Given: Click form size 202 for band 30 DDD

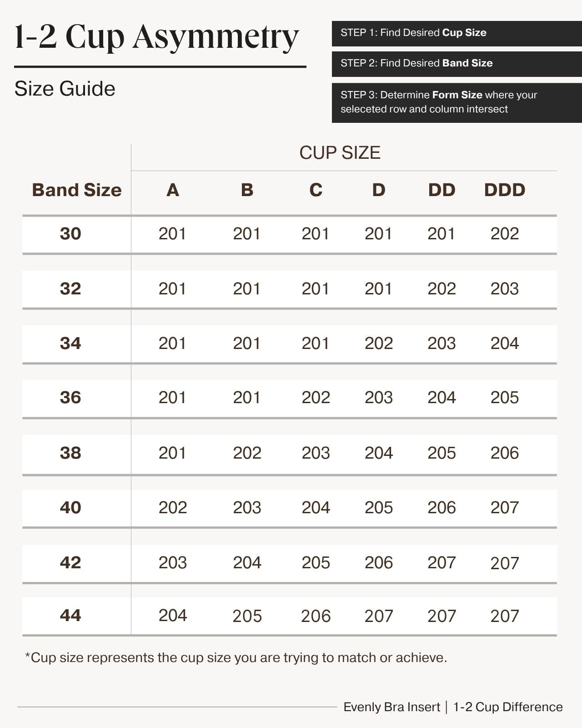Looking at the screenshot, I should (504, 234).
